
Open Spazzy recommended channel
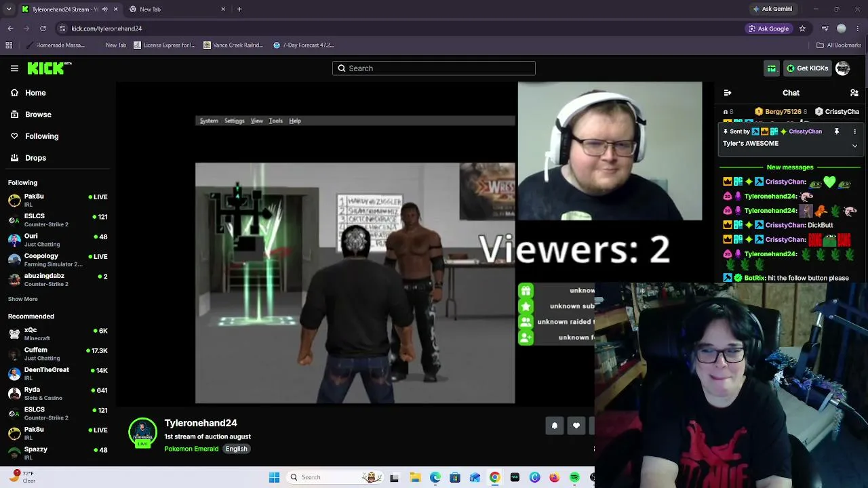[x=57, y=453]
